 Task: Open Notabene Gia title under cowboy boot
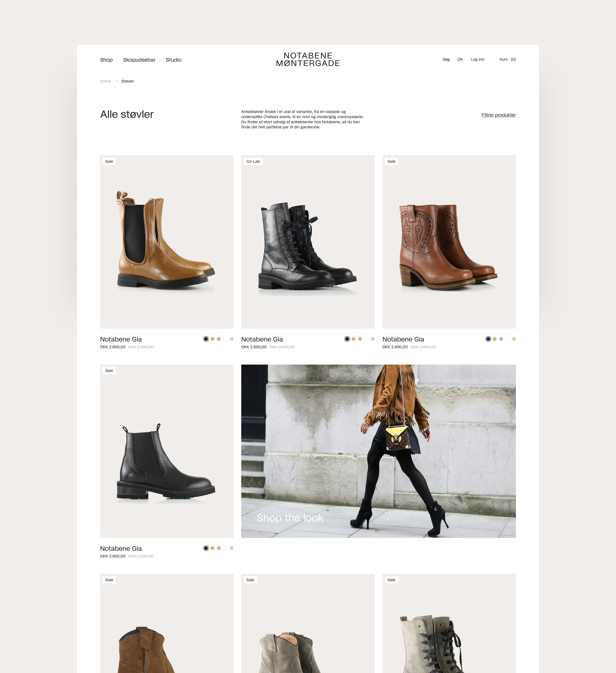tap(403, 339)
